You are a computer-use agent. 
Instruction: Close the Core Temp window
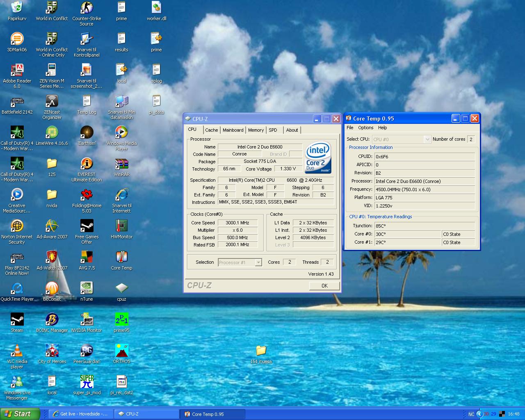[475, 119]
